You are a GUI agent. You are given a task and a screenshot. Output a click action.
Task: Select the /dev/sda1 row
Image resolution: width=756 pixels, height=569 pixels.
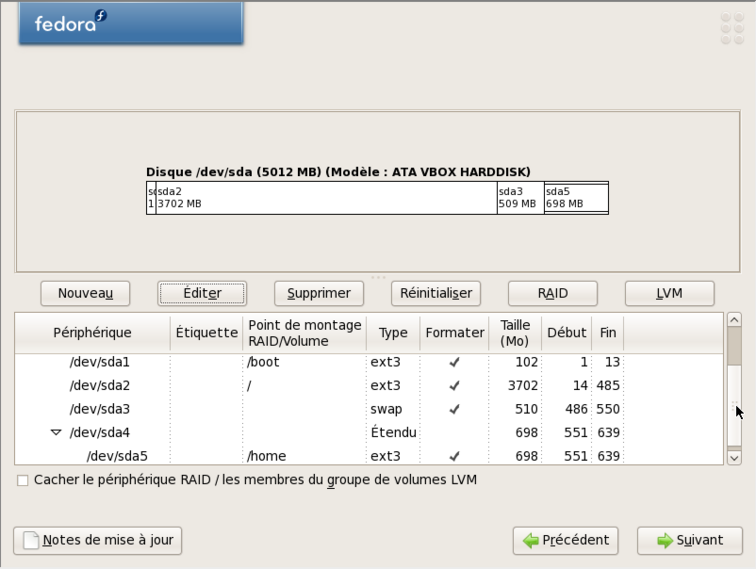point(369,362)
